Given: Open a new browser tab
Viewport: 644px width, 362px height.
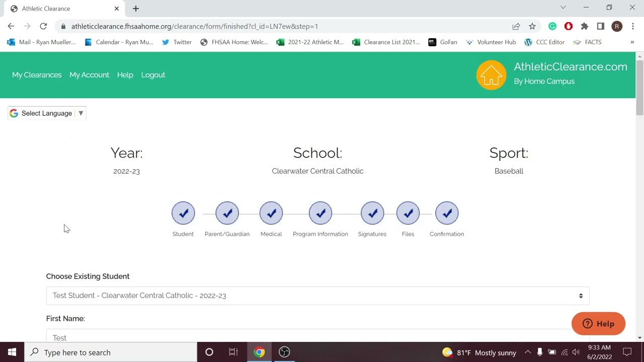Looking at the screenshot, I should (136, 9).
